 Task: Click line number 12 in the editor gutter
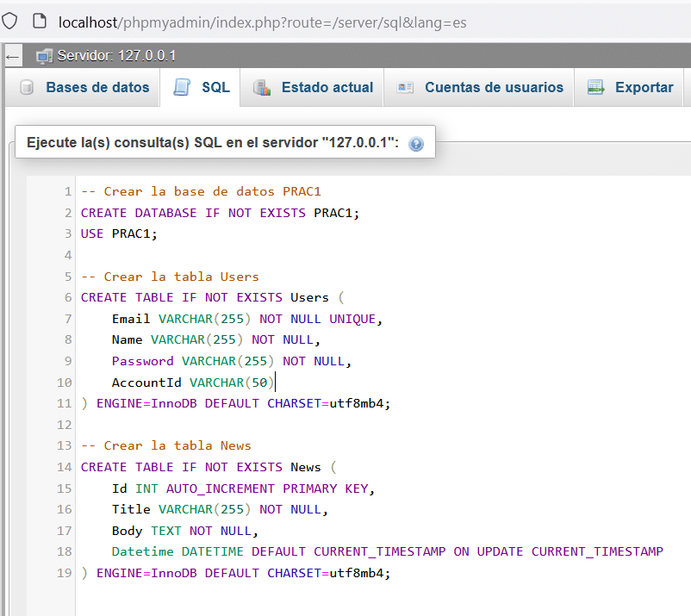tap(65, 425)
